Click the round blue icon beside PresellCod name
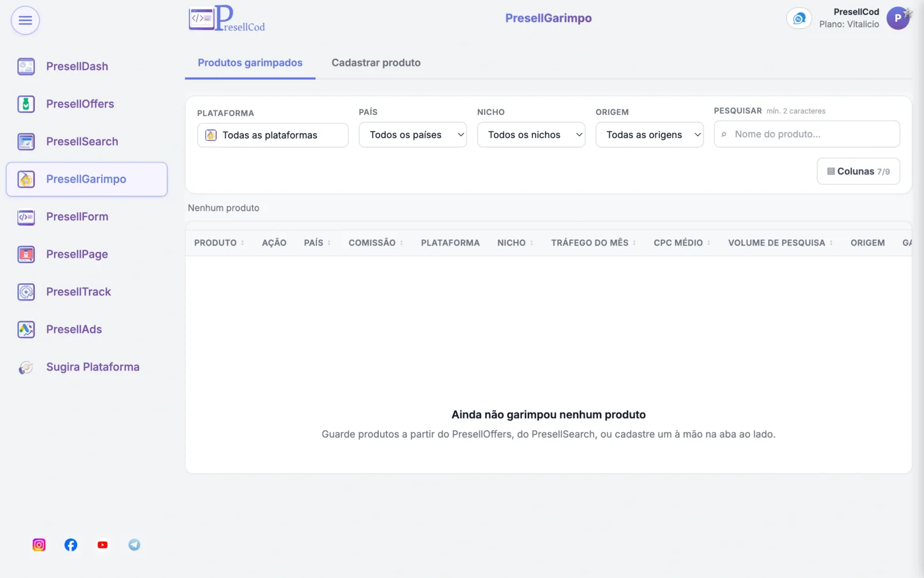The image size is (924, 578). pyautogui.click(x=799, y=18)
